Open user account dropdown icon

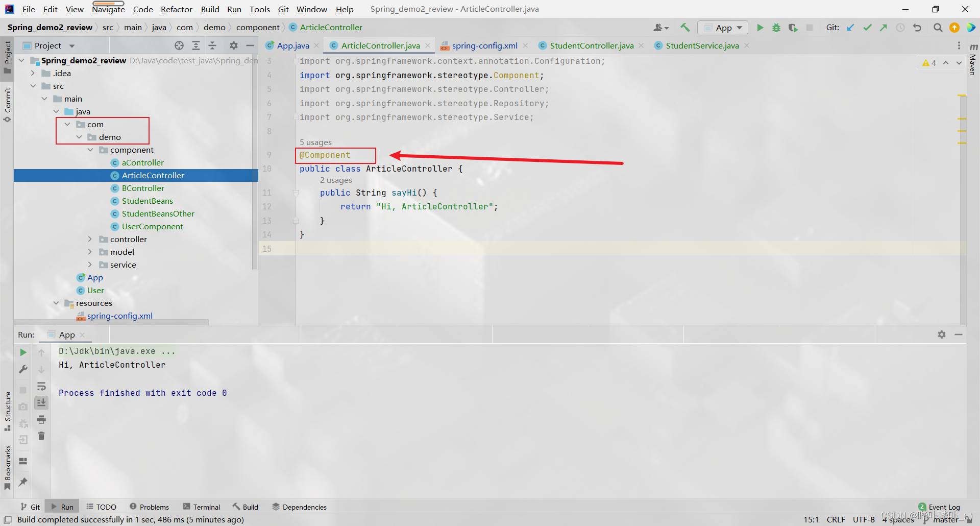[x=661, y=28]
